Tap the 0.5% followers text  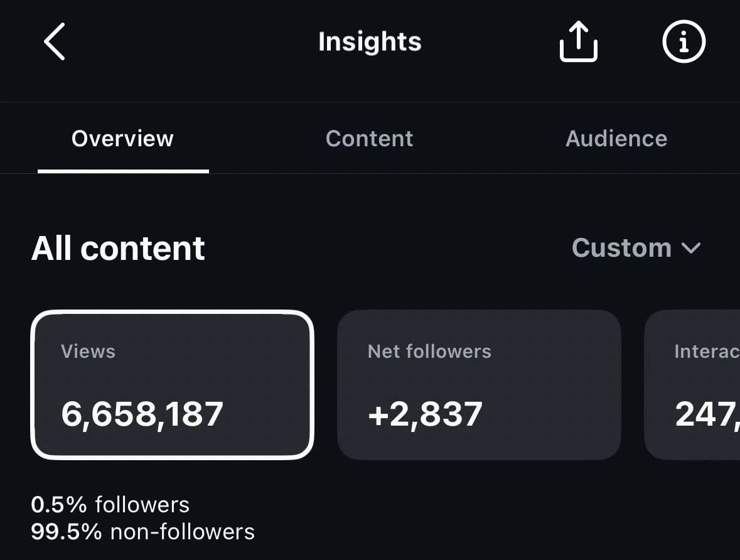(110, 504)
